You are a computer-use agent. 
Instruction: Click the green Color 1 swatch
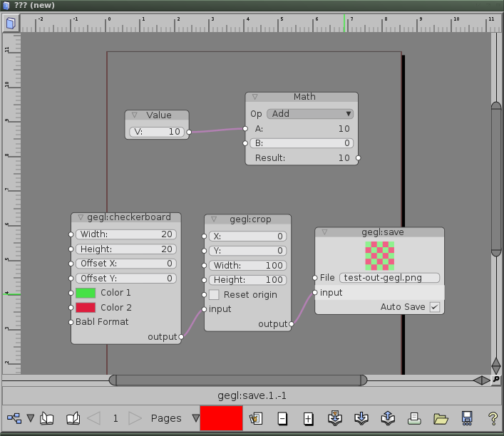point(86,293)
